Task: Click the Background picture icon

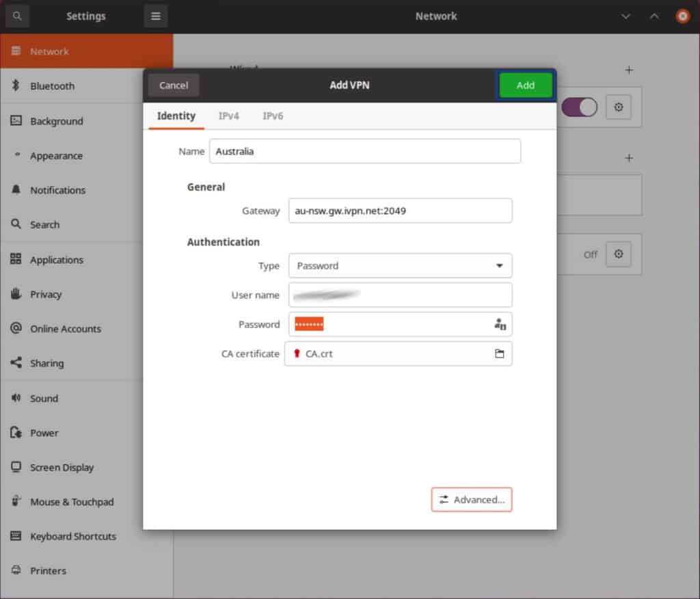Action: coord(16,120)
